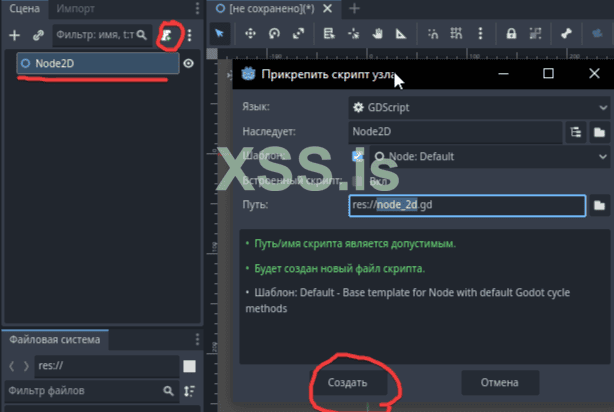Toggle smart snapping in the toolbar

(433, 34)
